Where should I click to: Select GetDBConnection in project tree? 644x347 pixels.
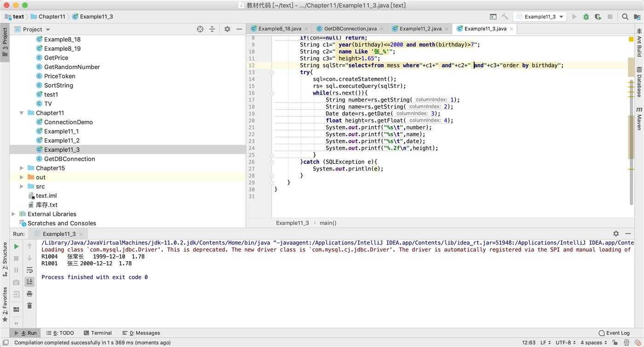[69, 159]
